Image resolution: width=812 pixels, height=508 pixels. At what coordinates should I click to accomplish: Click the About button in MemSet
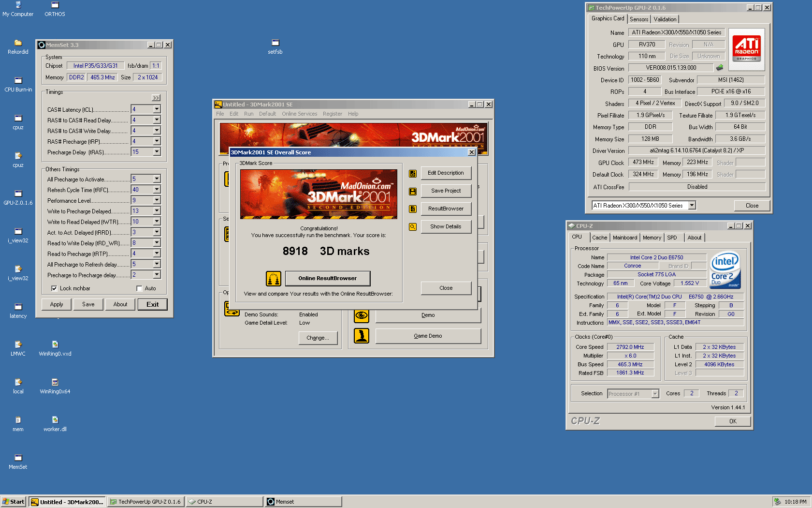tap(120, 304)
